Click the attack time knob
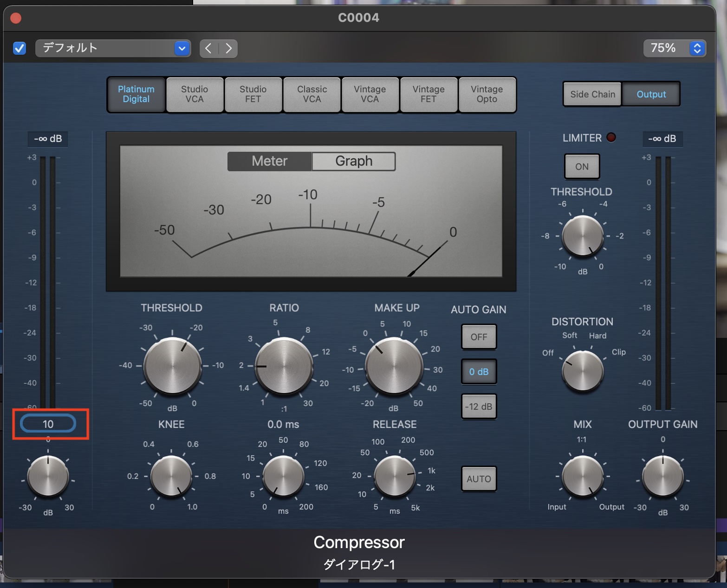This screenshot has height=588, width=727. pyautogui.click(x=283, y=476)
